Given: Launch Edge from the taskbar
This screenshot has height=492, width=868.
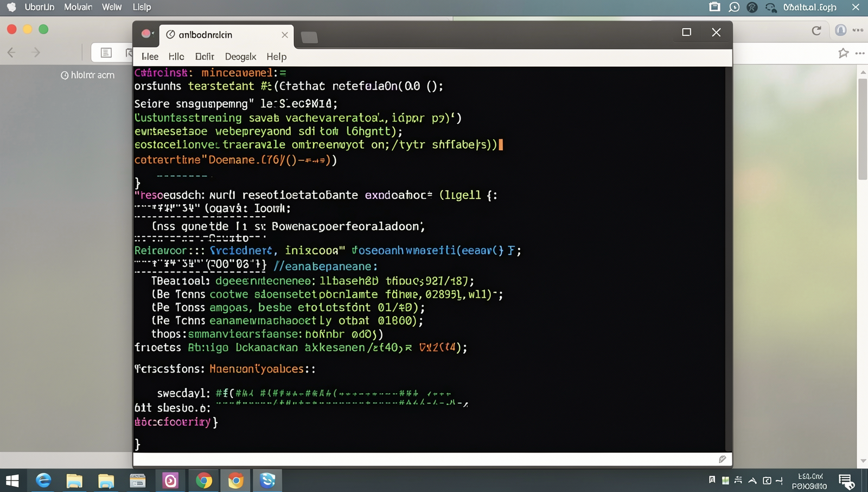Looking at the screenshot, I should coord(43,481).
